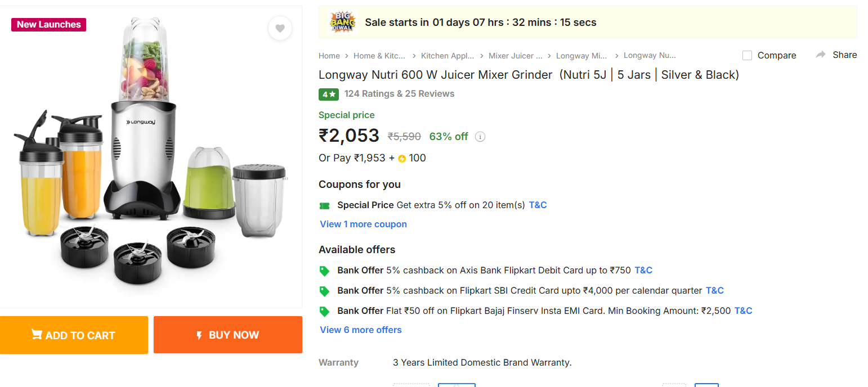Image resolution: width=868 pixels, height=387 pixels.
Task: Click the 4-star rating badge
Action: coord(328,94)
